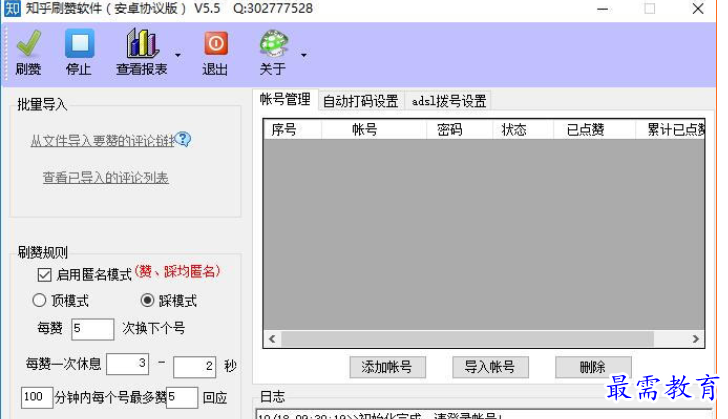Click the horizontal scrollbar thumb of account table
Viewport: 728px width, 419px height.
[468, 339]
